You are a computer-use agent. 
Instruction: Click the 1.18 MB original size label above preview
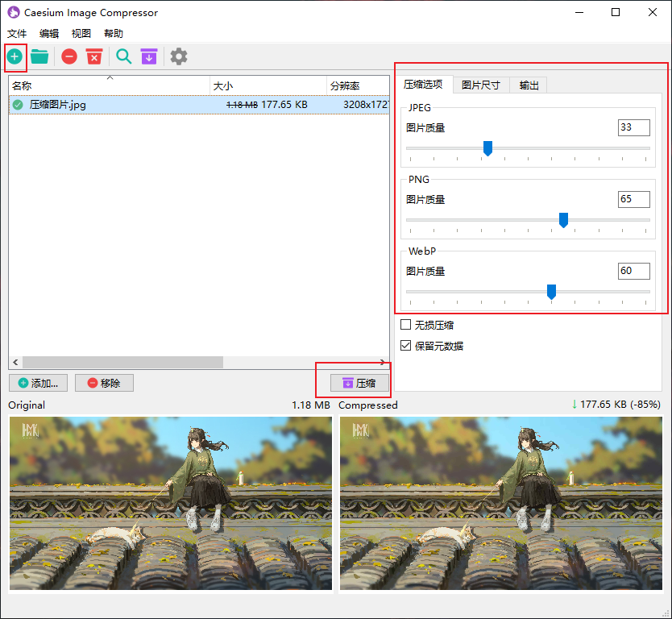point(311,405)
